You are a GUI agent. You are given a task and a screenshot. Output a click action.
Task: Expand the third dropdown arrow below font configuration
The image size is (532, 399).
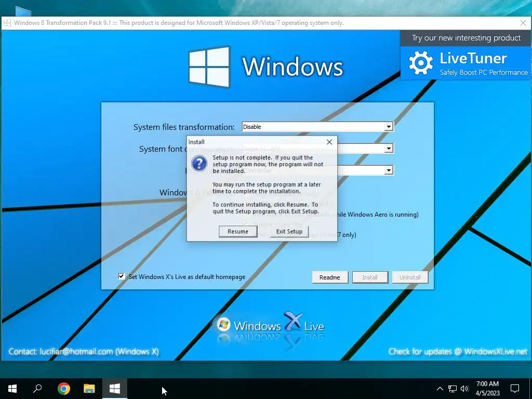click(389, 170)
